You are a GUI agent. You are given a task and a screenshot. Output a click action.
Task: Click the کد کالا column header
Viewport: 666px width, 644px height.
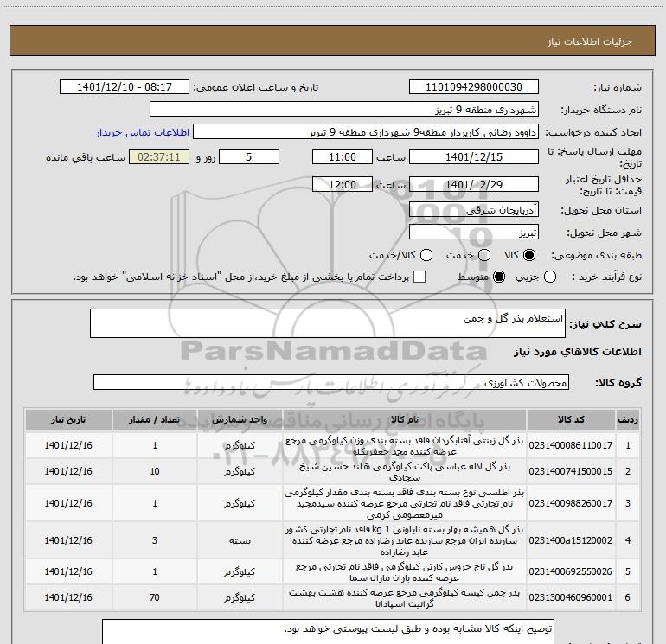571,419
